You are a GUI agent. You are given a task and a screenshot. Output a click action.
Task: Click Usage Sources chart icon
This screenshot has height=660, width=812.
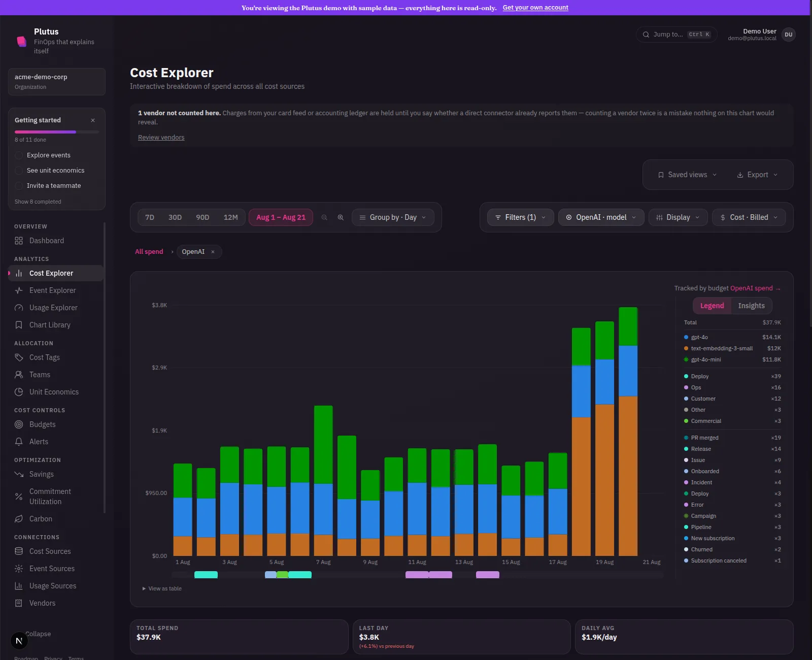click(x=19, y=586)
